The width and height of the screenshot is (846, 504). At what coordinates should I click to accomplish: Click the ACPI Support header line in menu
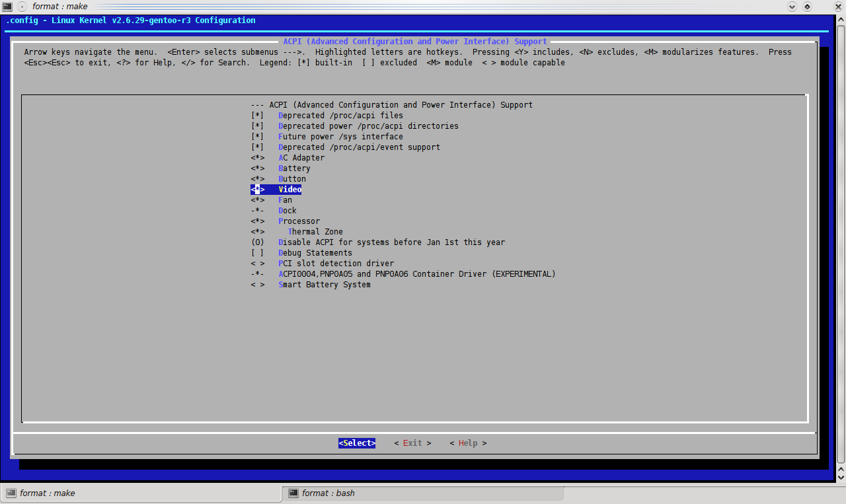pos(391,105)
